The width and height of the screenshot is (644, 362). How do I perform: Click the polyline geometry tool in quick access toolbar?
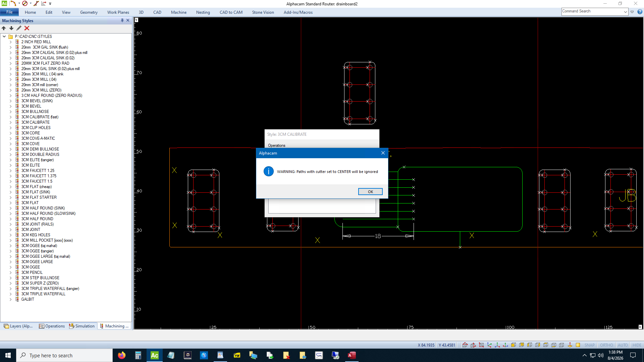(13, 3)
